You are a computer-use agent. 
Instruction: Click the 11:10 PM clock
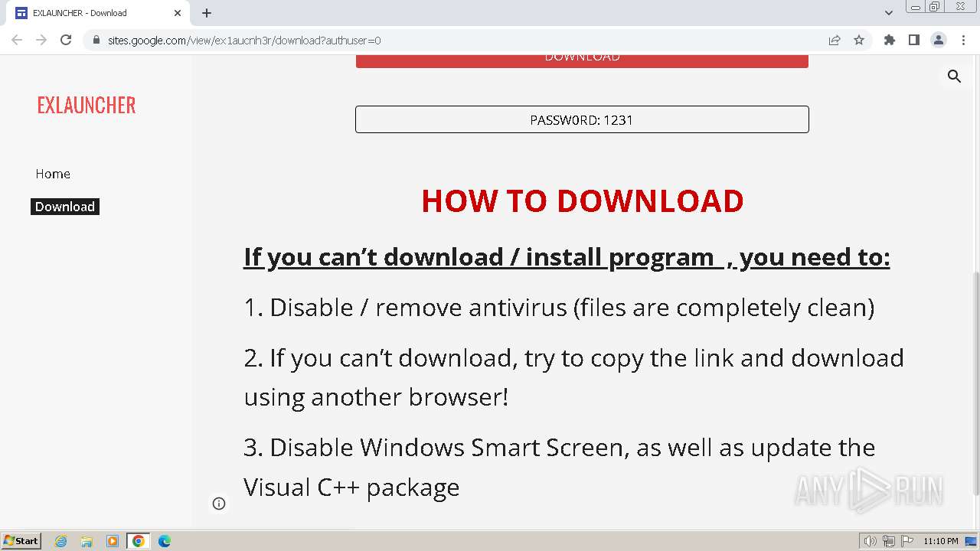[940, 541]
